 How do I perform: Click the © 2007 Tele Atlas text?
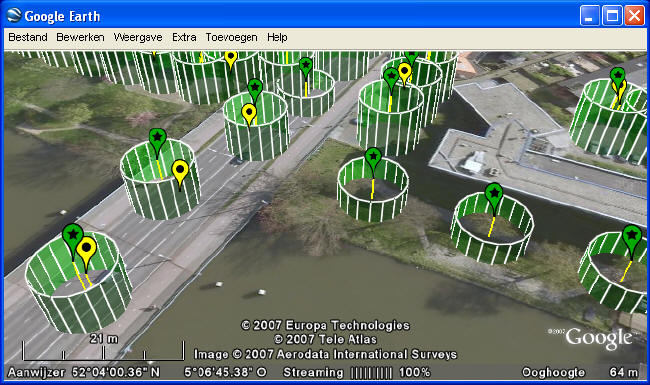(x=325, y=339)
